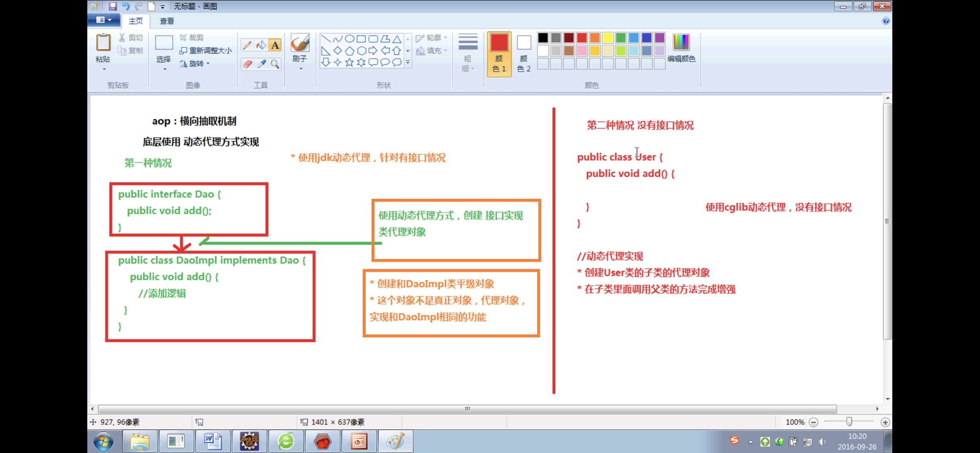The image size is (980, 453).
Task: Click the Save icon in title bar
Action: click(x=113, y=6)
